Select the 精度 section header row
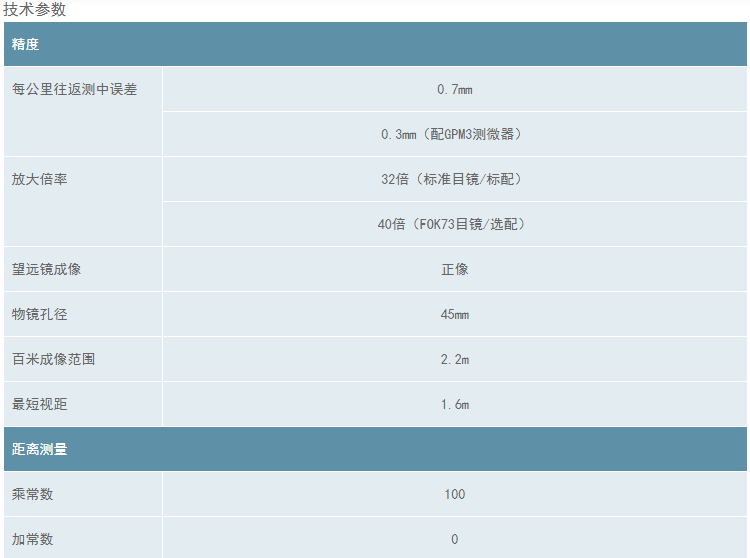750x558 pixels. (x=375, y=45)
